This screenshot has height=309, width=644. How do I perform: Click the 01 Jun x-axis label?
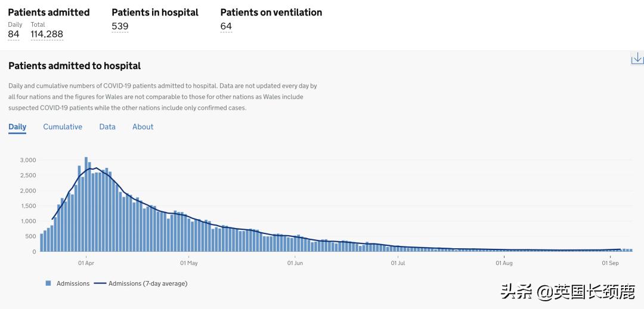tap(295, 263)
